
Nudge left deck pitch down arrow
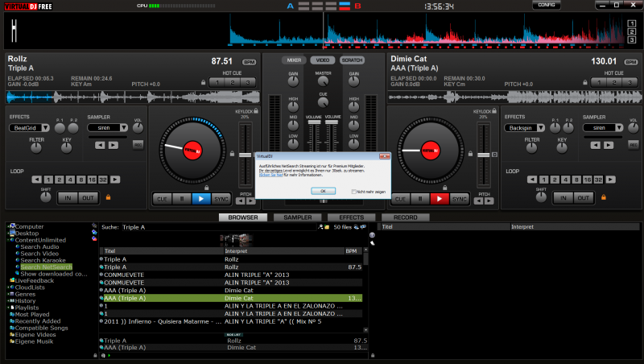click(x=240, y=201)
